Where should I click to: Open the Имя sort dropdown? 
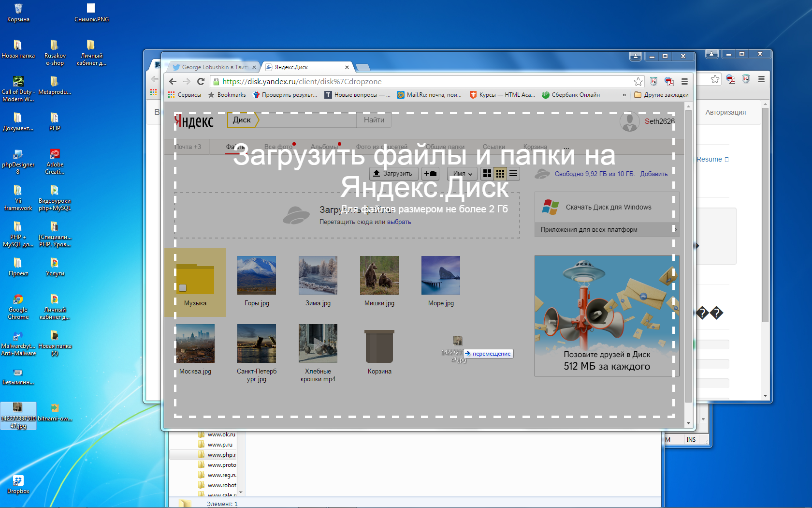point(463,173)
